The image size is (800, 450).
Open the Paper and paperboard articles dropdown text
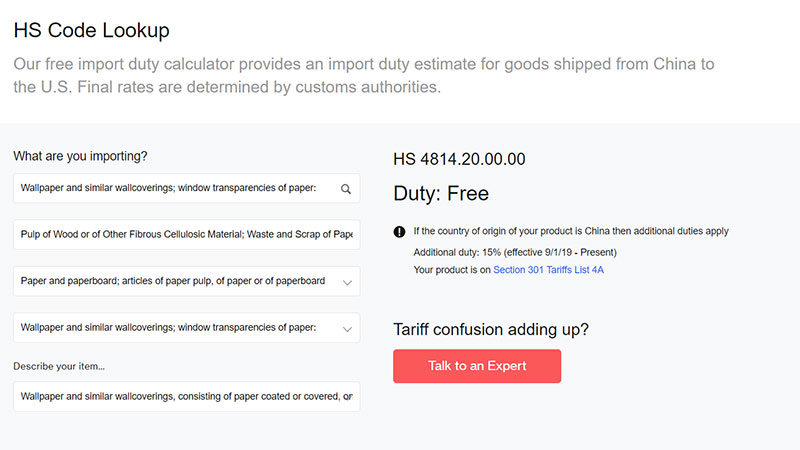172,281
